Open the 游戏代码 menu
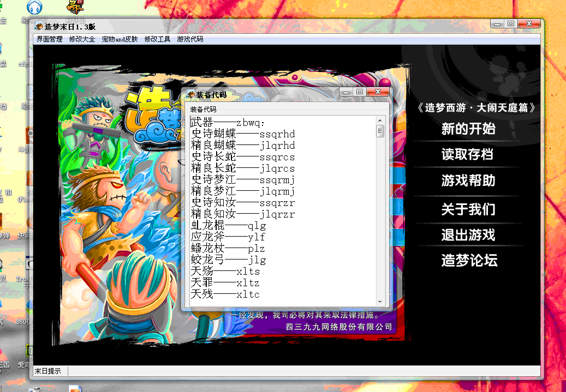 point(190,39)
